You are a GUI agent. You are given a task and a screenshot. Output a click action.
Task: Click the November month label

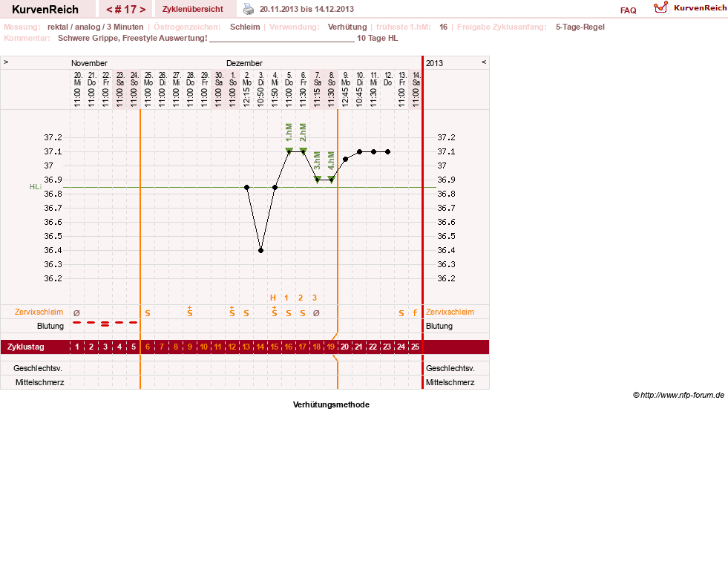[x=89, y=63]
